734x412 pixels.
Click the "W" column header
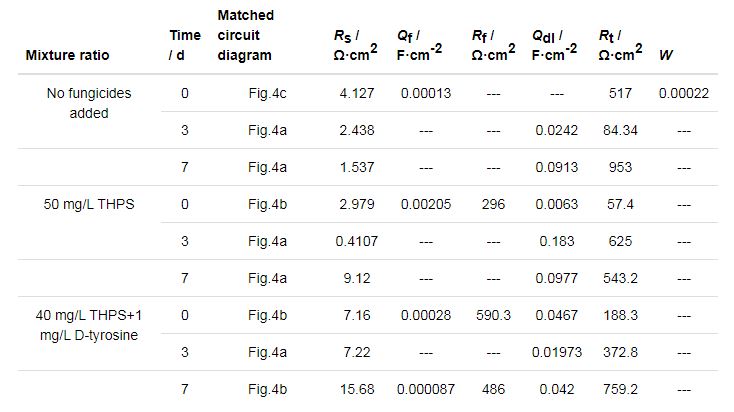(665, 54)
